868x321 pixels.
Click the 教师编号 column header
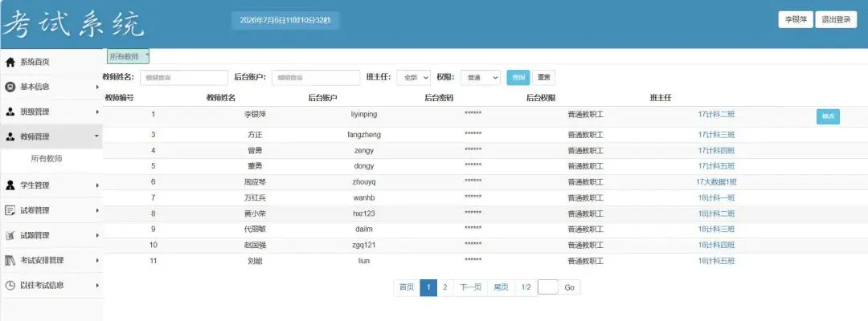coord(119,98)
